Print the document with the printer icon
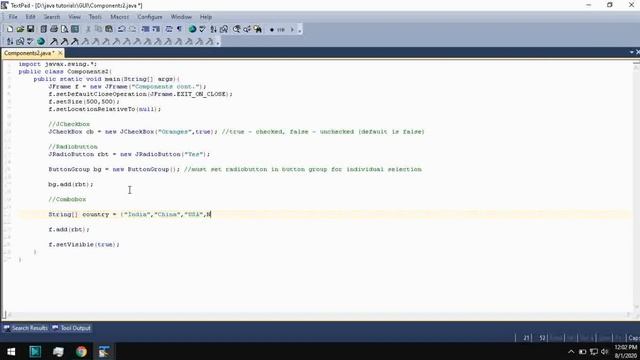Image resolution: width=640 pixels, height=360 pixels. (54, 29)
